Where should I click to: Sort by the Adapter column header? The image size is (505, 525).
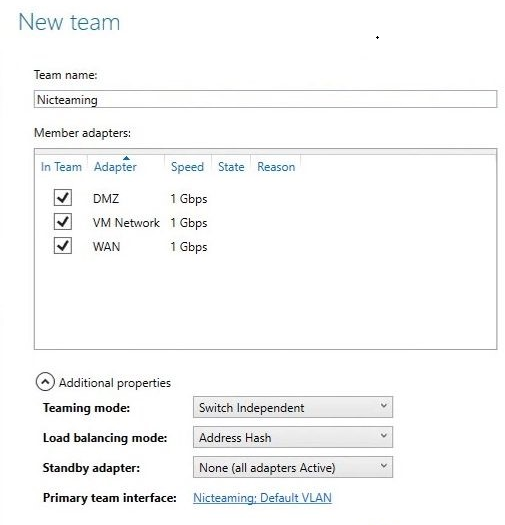[115, 167]
